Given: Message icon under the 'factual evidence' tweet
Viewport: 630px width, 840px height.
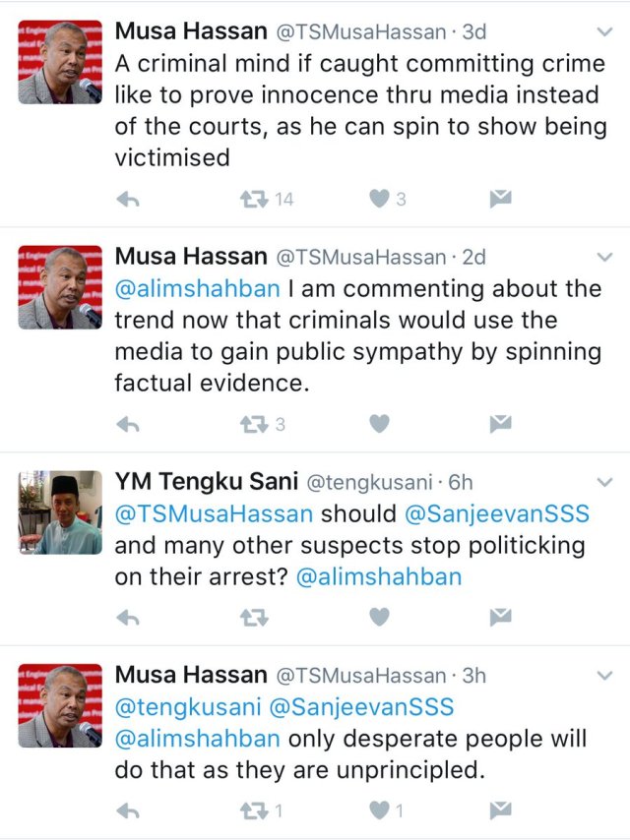Looking at the screenshot, I should [500, 424].
